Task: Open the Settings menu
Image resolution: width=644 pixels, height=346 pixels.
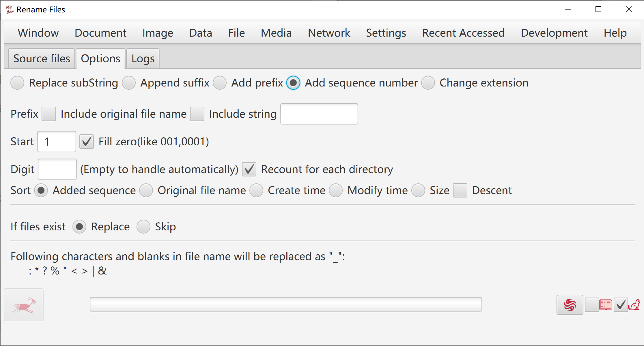Action: click(386, 33)
